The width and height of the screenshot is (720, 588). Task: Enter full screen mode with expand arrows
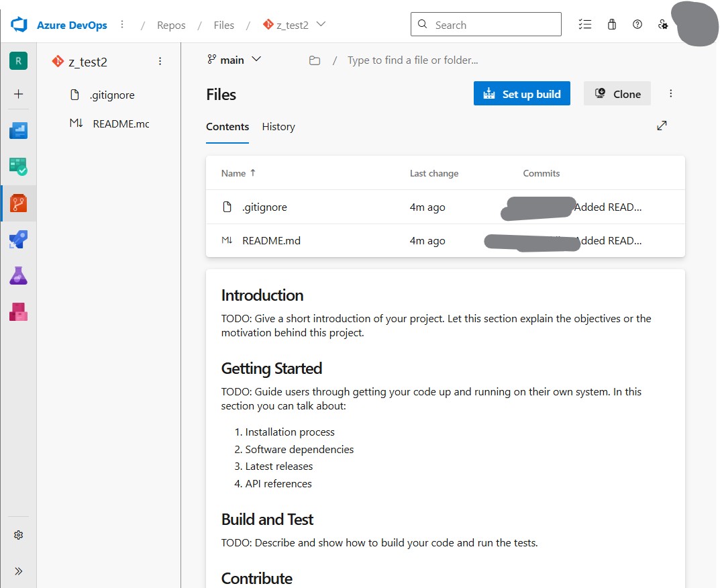[x=662, y=126]
